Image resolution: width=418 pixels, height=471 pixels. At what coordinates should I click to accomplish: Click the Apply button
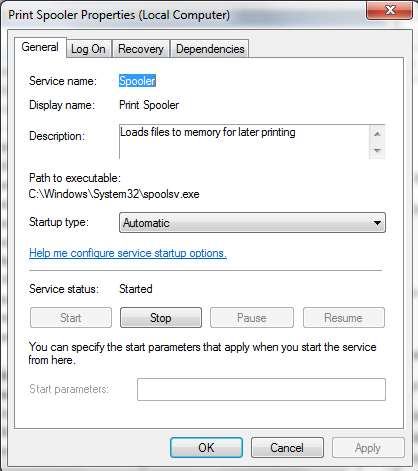point(368,448)
